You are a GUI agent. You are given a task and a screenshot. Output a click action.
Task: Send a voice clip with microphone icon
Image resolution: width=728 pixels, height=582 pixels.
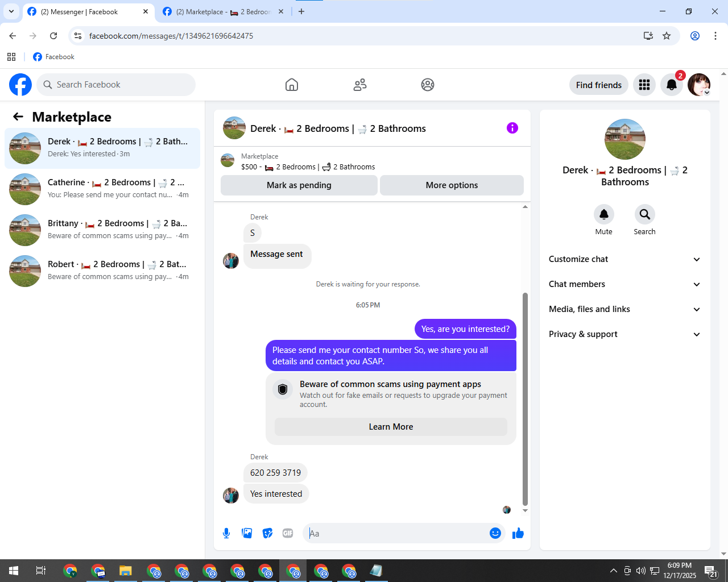226,533
